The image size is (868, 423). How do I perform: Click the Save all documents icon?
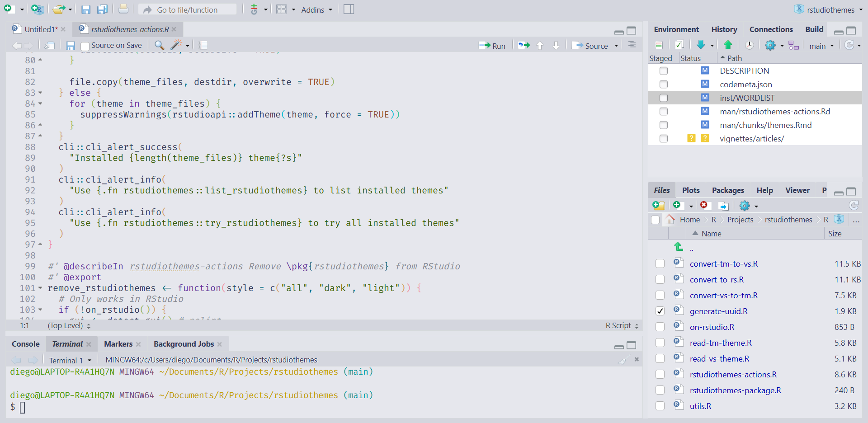[103, 9]
